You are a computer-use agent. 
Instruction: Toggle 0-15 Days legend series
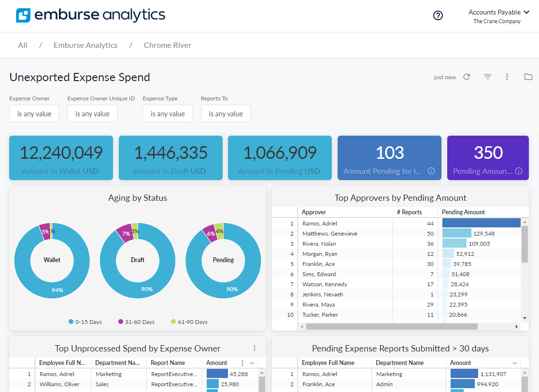tap(85, 322)
